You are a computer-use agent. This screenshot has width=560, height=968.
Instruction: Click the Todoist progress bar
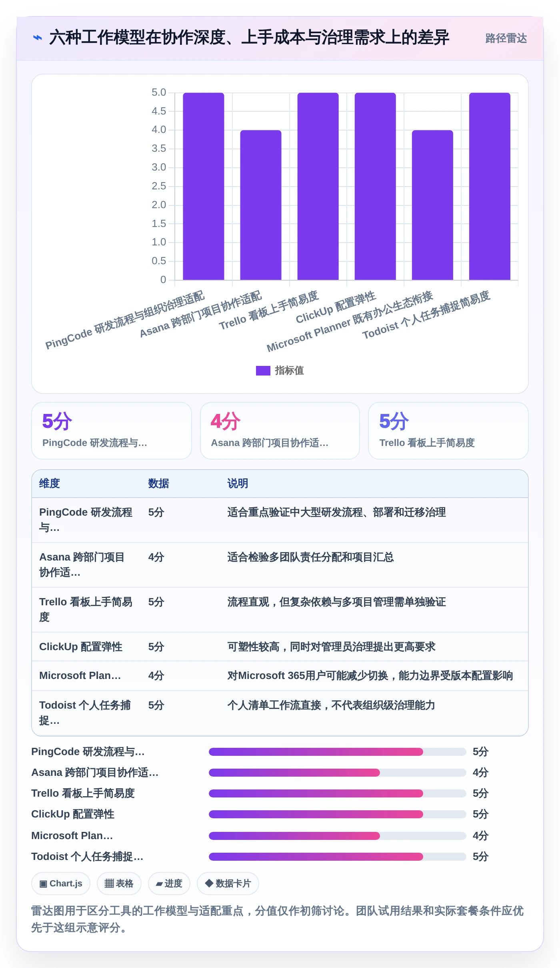pos(337,857)
